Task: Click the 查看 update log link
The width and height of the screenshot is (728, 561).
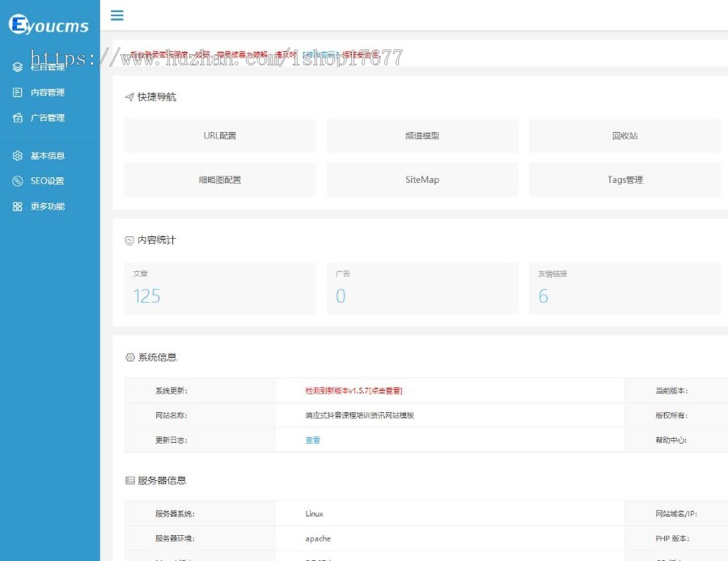Action: click(x=312, y=440)
